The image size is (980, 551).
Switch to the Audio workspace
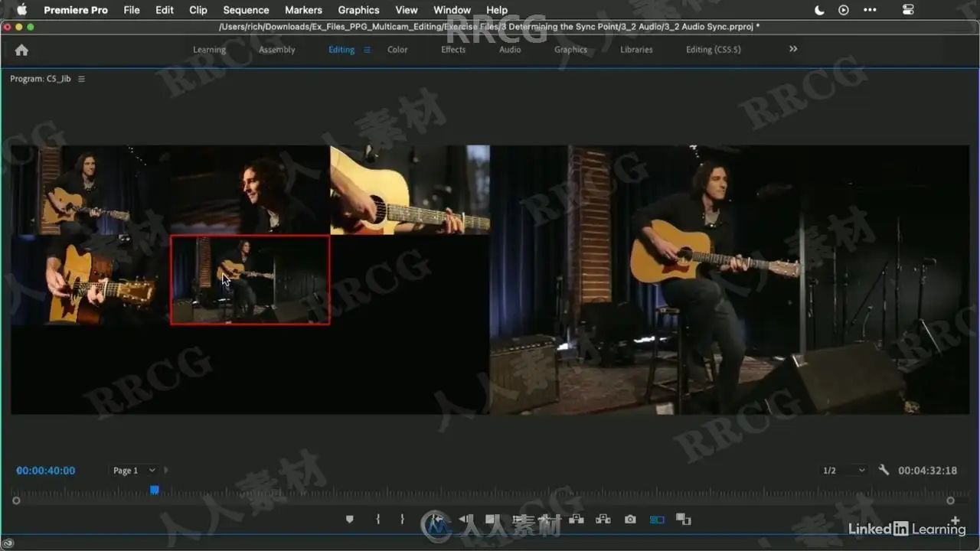[x=510, y=50]
